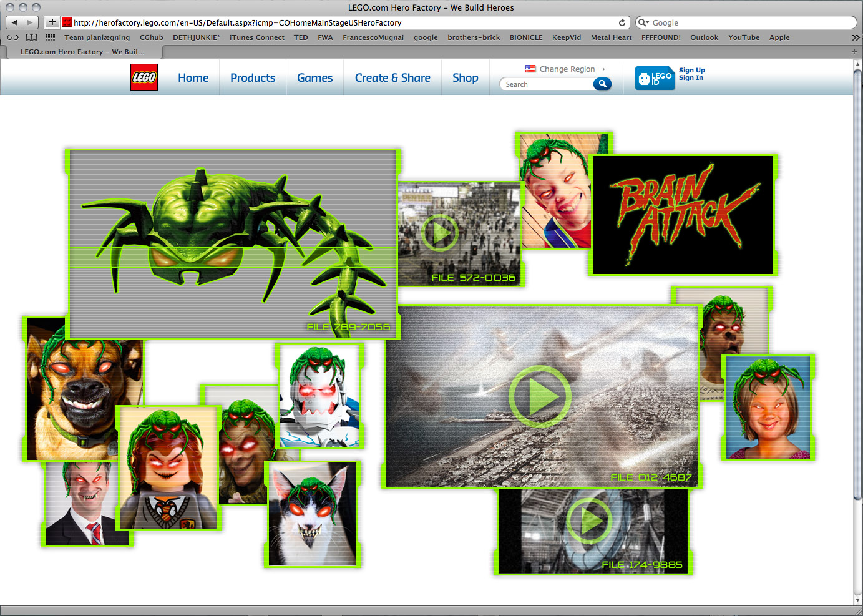Screen dimensions: 863x616
Task: Play the FILE 572-0036 crowd video
Action: [x=440, y=233]
